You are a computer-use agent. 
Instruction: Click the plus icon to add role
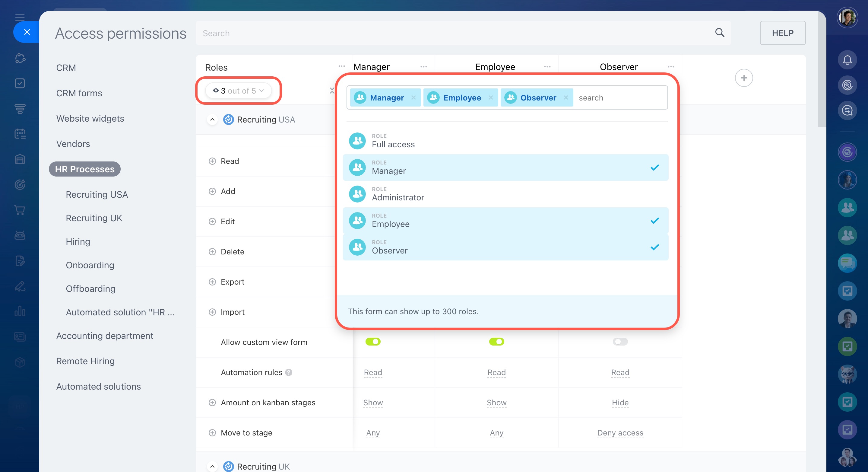point(743,78)
